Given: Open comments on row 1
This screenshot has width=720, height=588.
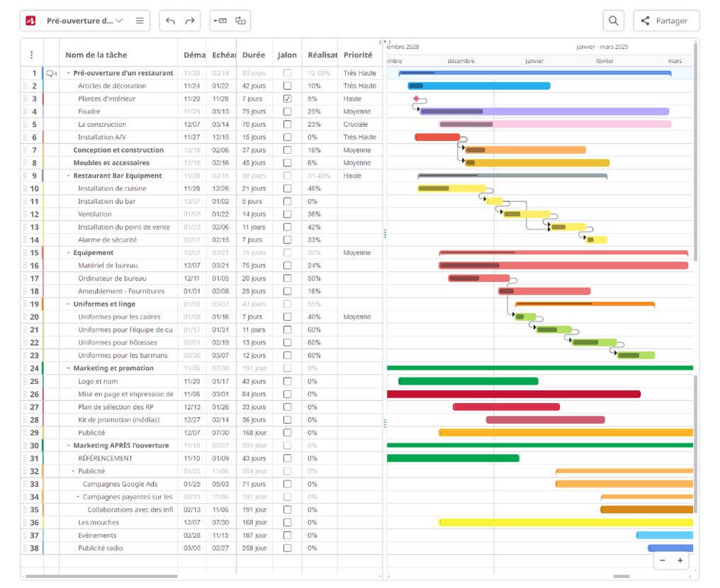Looking at the screenshot, I should coord(52,74).
